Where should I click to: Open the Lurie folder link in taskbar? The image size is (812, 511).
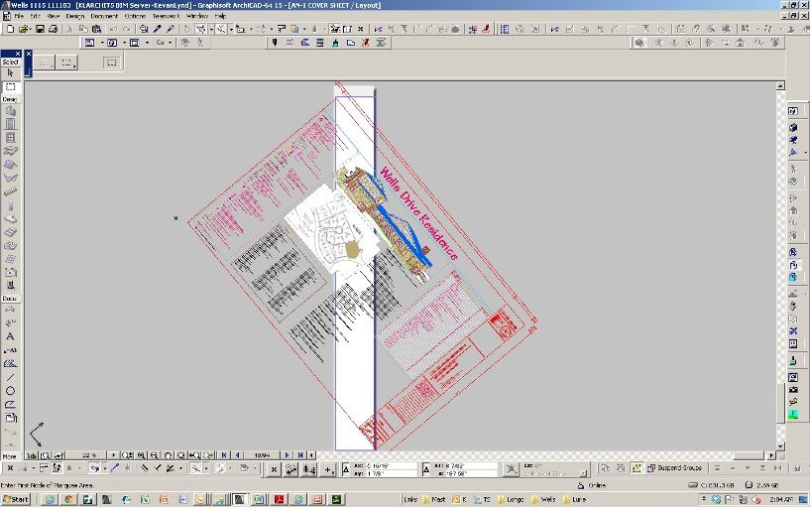click(x=575, y=500)
